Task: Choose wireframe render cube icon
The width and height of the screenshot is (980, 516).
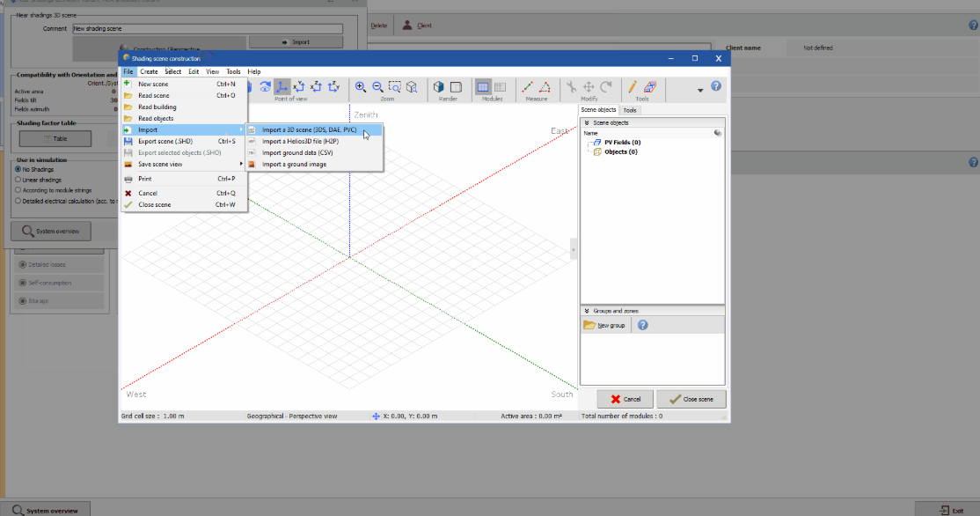Action: point(457,87)
